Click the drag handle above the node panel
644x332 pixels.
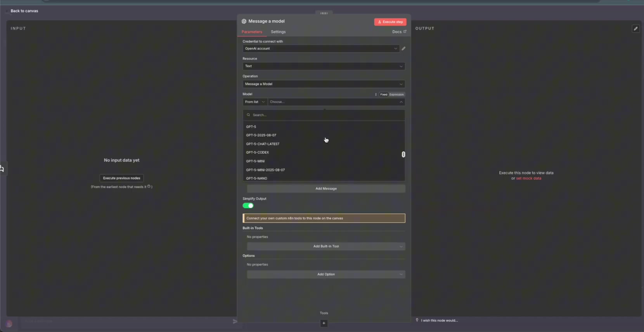(x=324, y=13)
